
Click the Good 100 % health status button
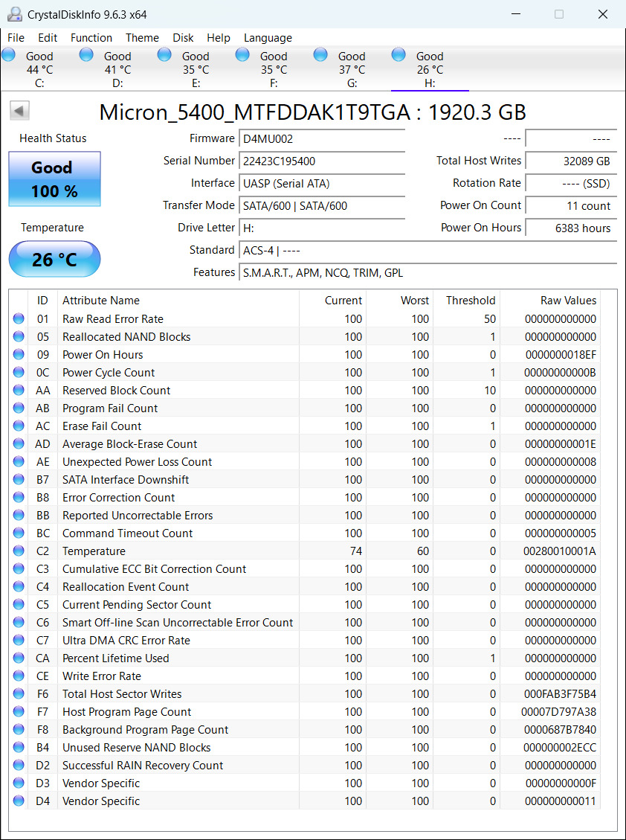[54, 179]
